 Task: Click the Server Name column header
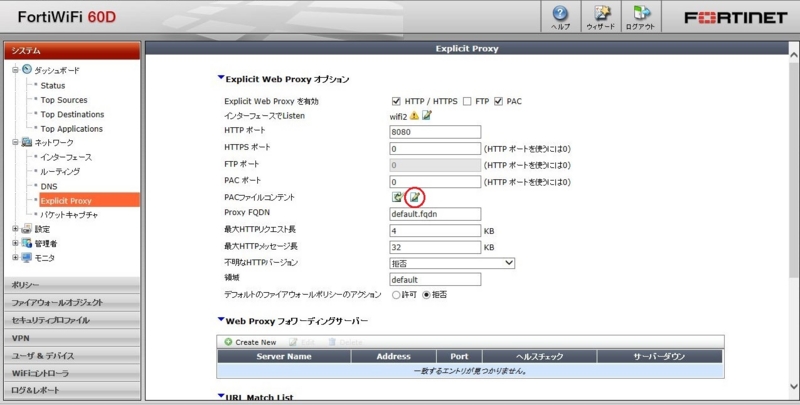pyautogui.click(x=284, y=356)
